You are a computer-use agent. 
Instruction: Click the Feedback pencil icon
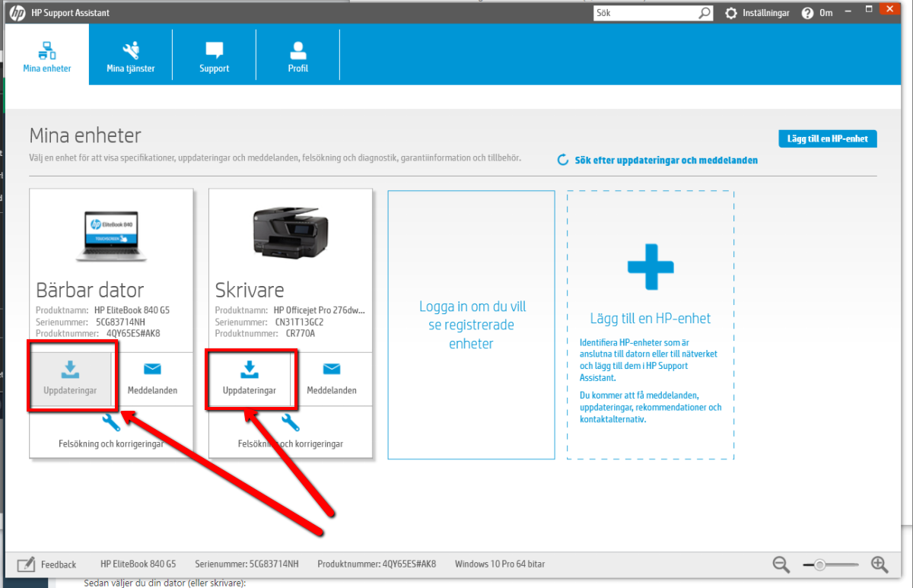coord(26,564)
